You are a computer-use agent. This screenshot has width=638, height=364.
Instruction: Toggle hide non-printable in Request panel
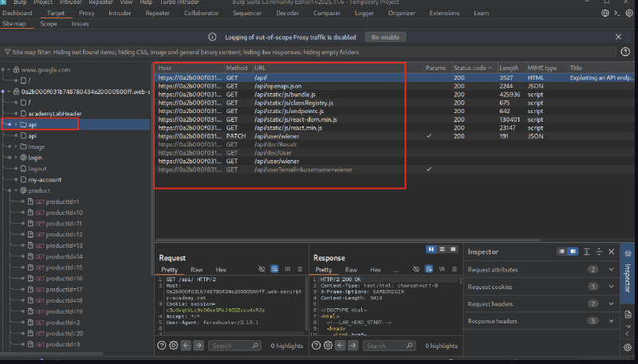tap(262, 269)
